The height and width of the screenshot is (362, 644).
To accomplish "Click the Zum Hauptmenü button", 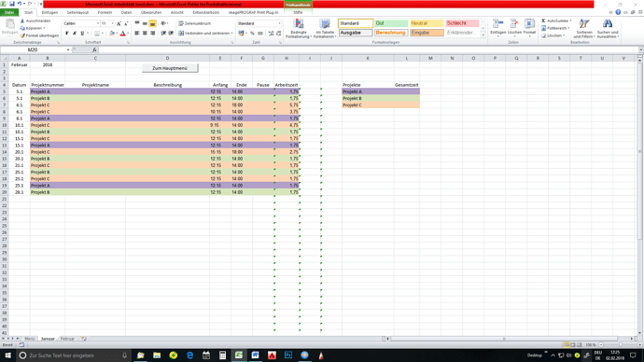I will click(x=170, y=68).
